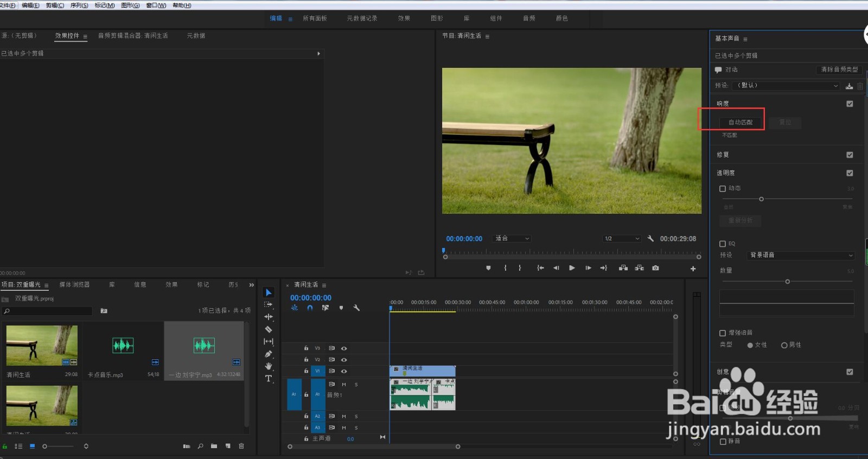This screenshot has width=868, height=459.
Task: Open 音频剪辑混合器 tab
Action: click(133, 36)
